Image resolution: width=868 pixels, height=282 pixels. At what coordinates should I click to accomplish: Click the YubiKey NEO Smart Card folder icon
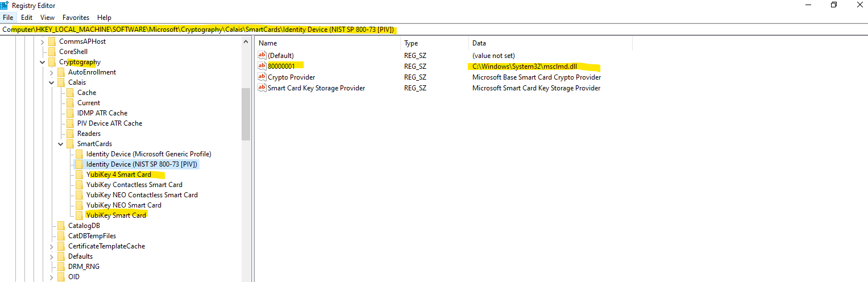click(80, 205)
